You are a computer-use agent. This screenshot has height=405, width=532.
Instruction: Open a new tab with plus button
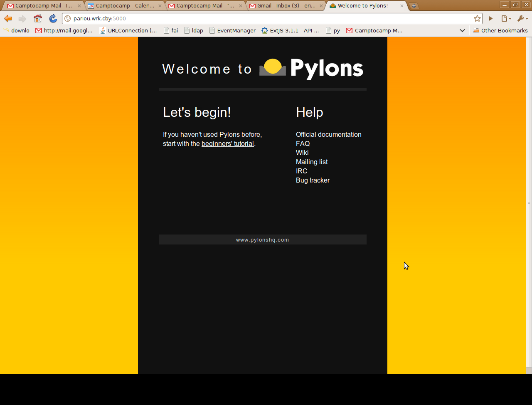(414, 5)
